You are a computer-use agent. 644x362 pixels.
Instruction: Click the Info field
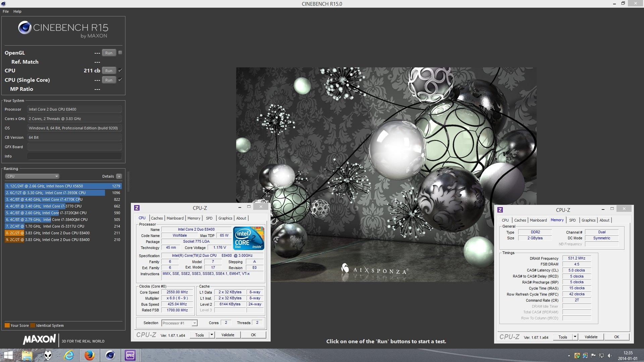pos(74,156)
